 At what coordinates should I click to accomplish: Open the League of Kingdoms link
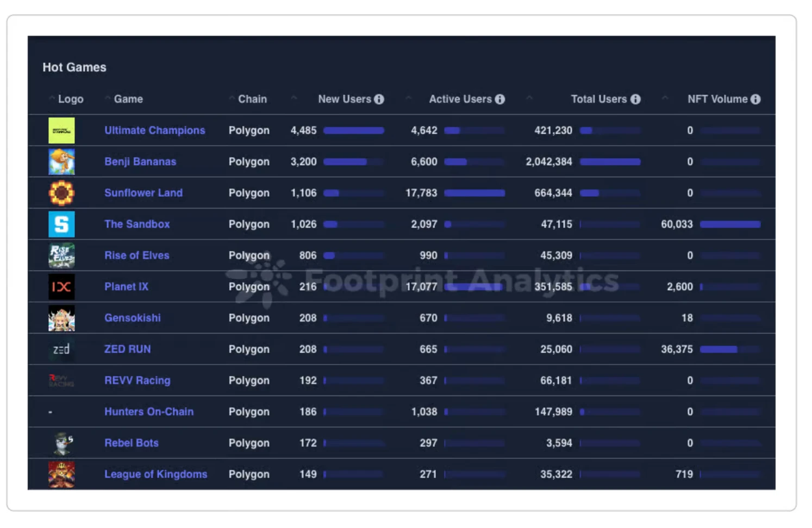155,474
